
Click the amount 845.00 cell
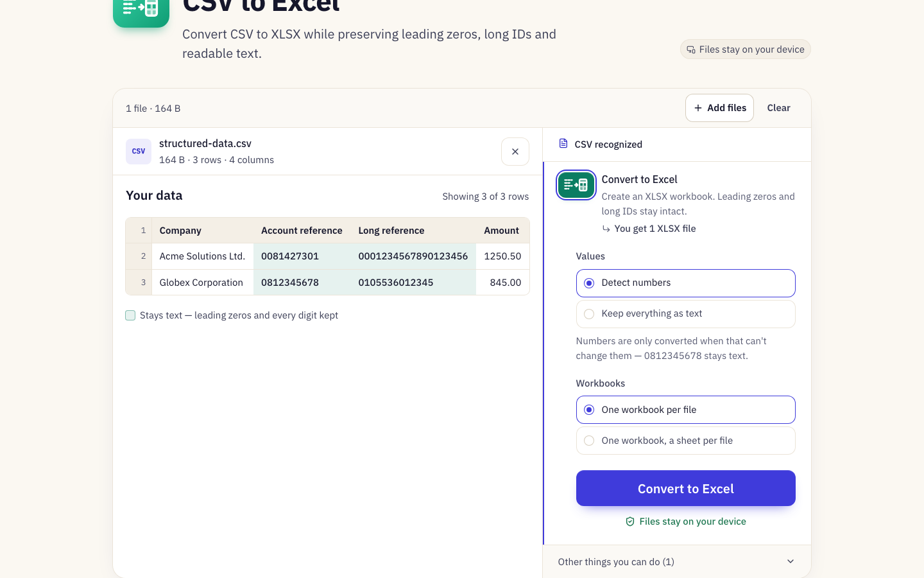[502, 283]
